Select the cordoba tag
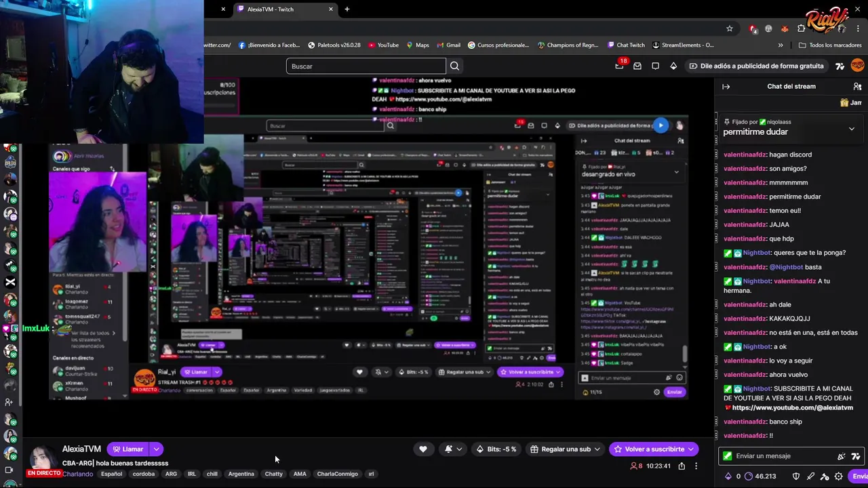The height and width of the screenshot is (488, 868). pos(144,474)
